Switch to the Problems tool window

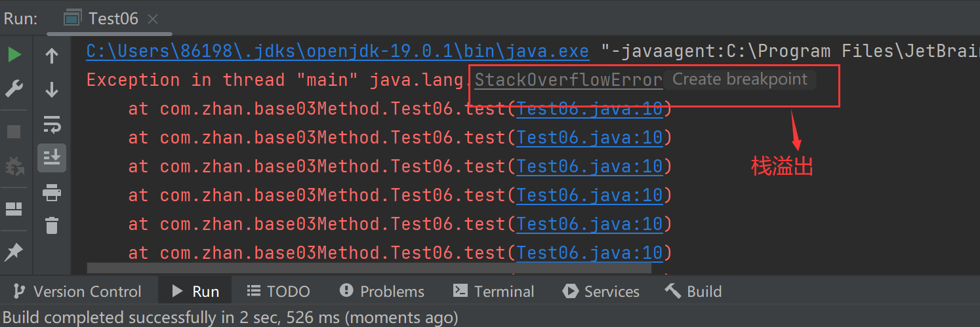(x=382, y=292)
